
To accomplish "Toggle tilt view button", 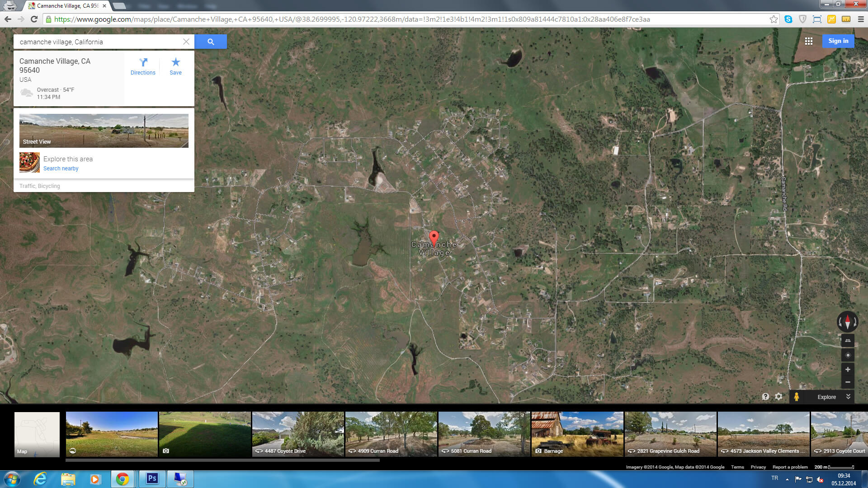I will click(848, 341).
